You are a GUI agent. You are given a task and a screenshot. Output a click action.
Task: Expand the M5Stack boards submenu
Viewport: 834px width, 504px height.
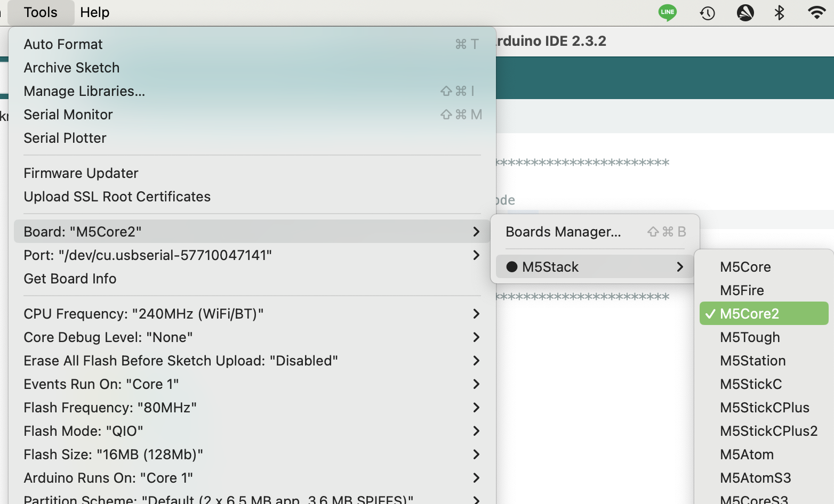(595, 267)
